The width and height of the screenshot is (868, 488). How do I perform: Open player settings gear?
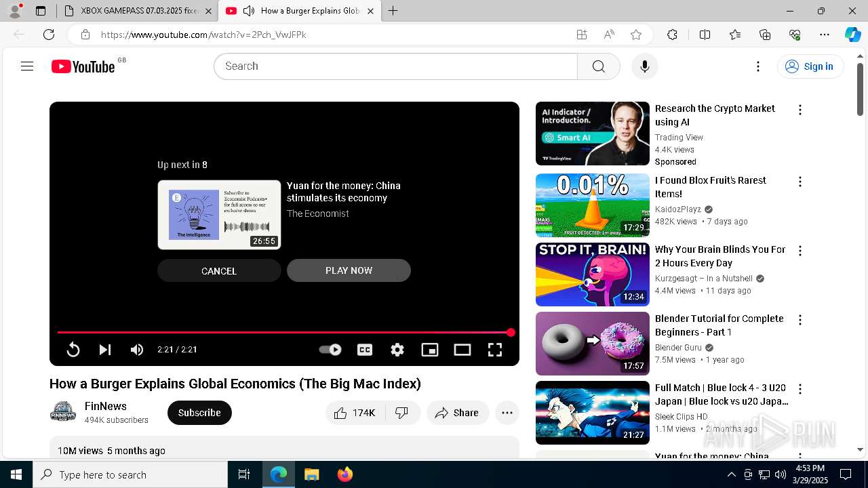coord(397,350)
